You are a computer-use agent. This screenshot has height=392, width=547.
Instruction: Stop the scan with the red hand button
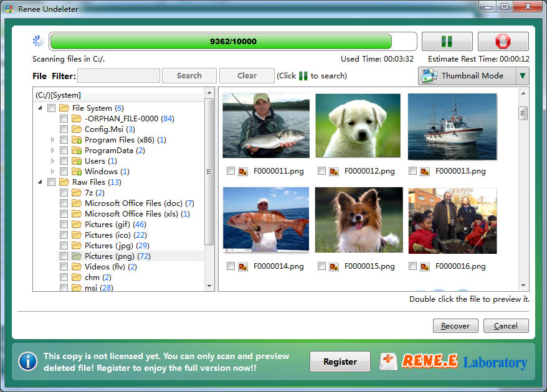(x=503, y=41)
